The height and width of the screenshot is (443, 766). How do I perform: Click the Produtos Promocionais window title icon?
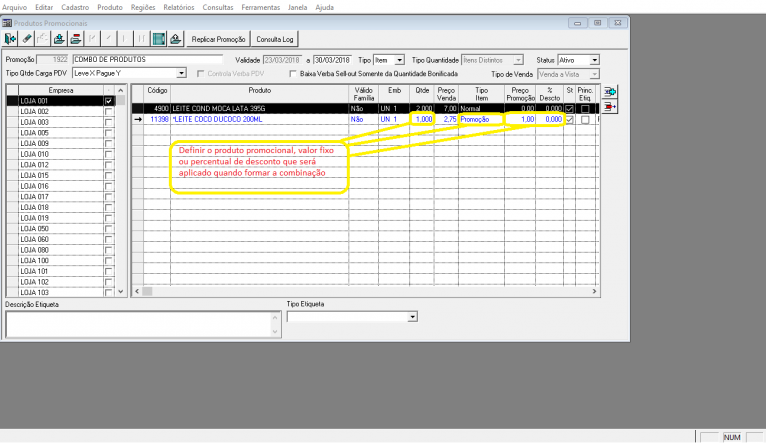pyautogui.click(x=7, y=23)
